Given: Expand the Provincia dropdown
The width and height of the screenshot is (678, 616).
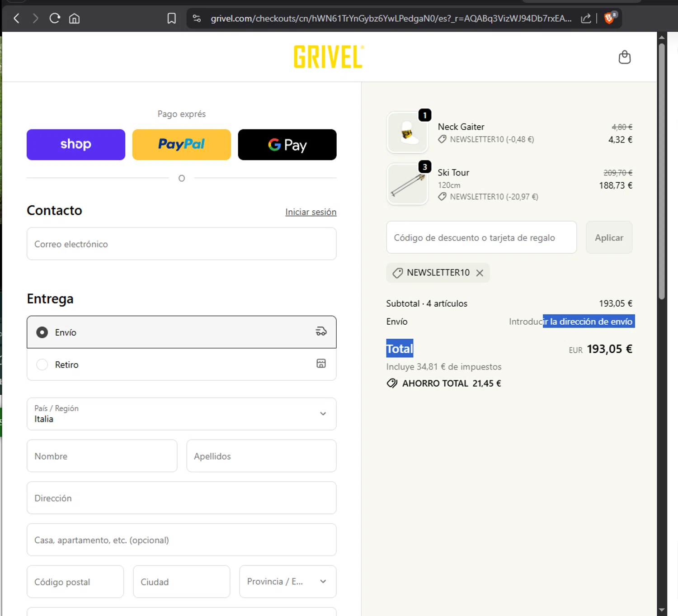Looking at the screenshot, I should tap(288, 582).
